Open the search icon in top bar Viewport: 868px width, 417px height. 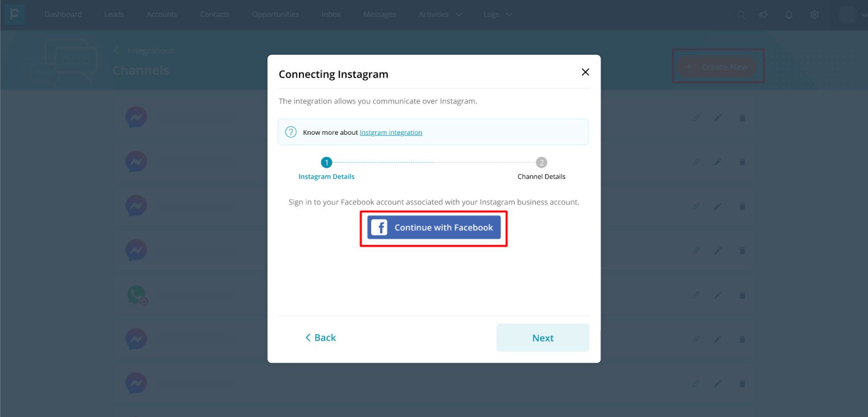pos(741,15)
